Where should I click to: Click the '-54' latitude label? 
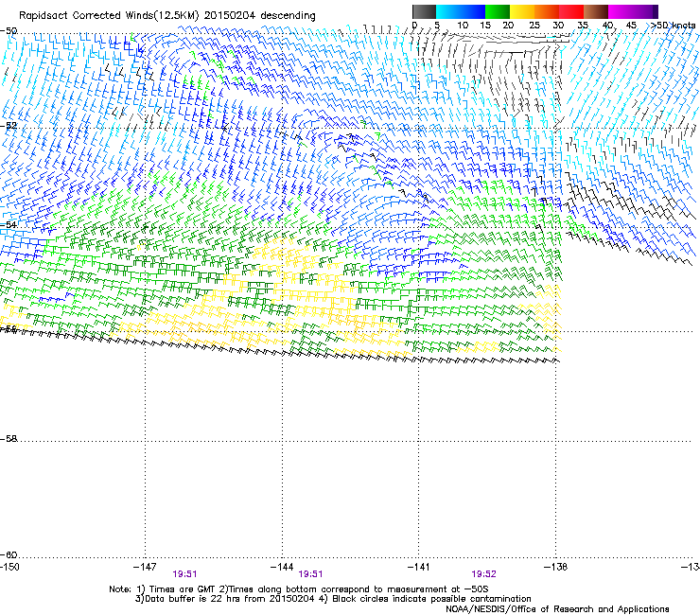(9, 224)
